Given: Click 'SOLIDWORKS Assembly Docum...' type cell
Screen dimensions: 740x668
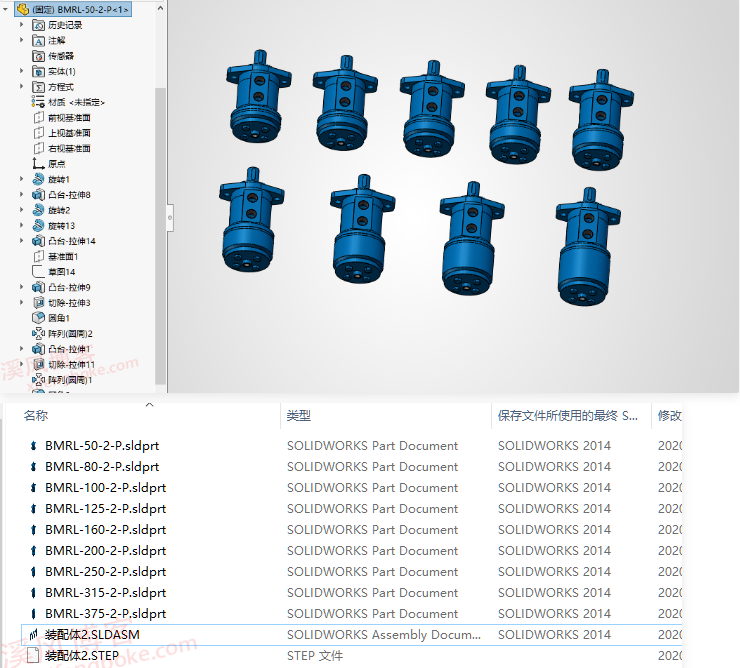Looking at the screenshot, I should 384,635.
